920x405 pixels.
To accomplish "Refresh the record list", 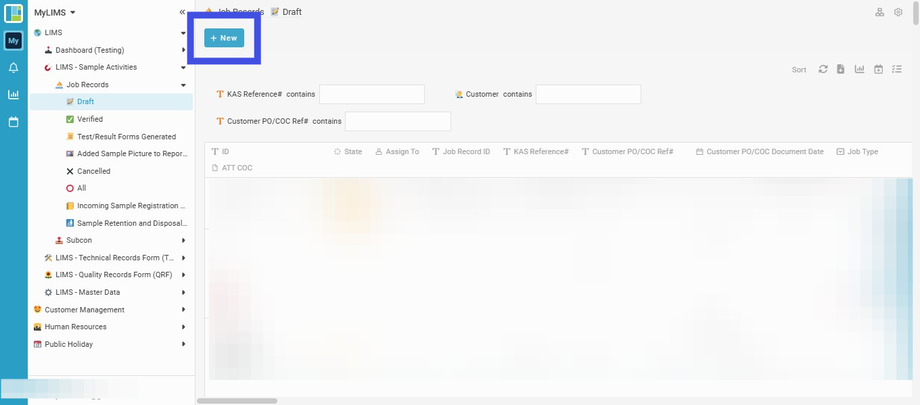I will click(823, 69).
